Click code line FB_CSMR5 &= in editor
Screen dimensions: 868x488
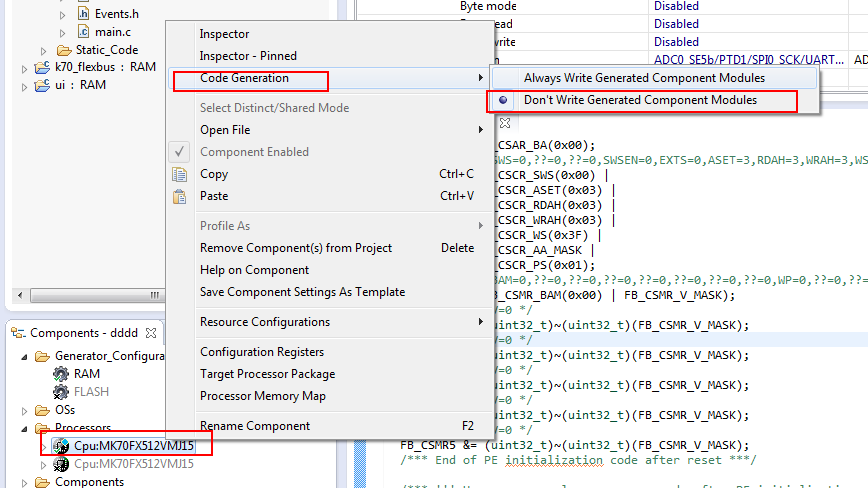(574, 445)
